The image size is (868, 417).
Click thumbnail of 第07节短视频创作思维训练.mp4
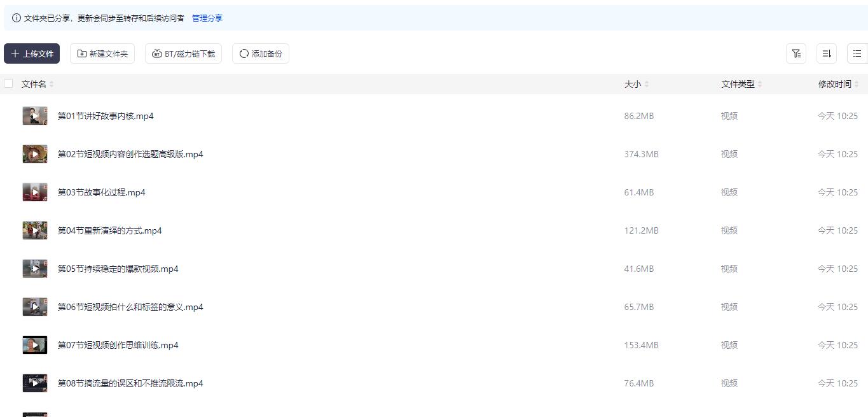click(x=35, y=345)
